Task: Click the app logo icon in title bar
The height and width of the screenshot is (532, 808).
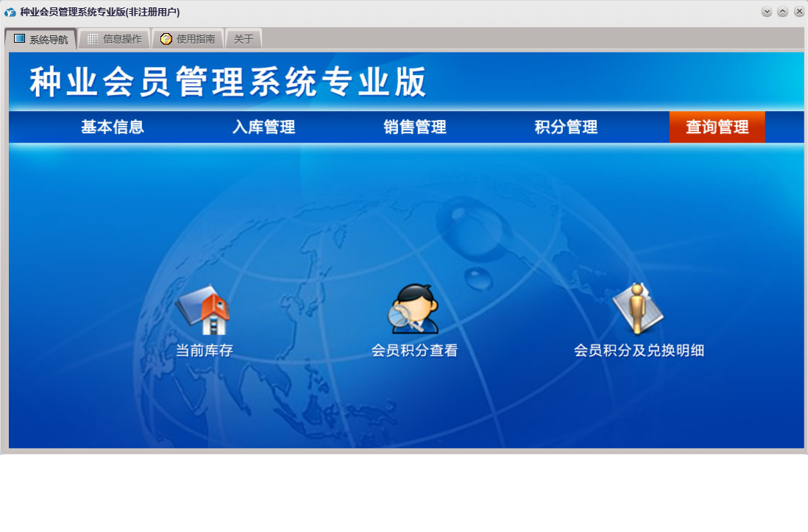Action: [10, 12]
